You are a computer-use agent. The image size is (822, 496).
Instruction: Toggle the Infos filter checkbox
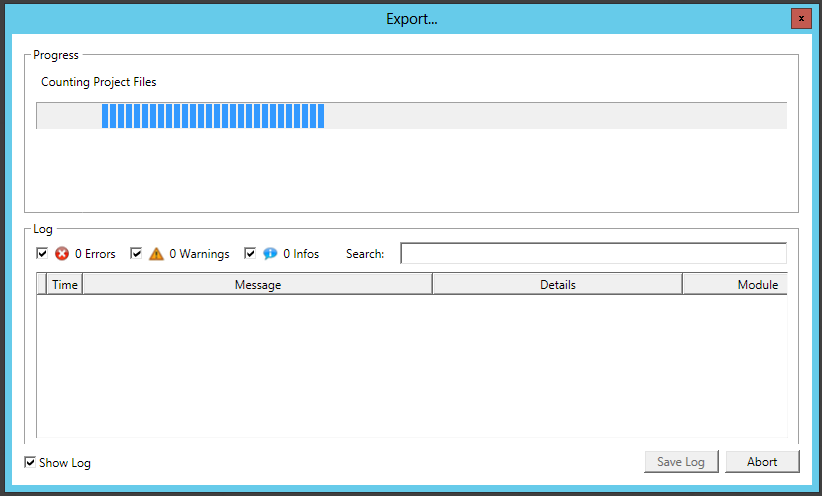(x=250, y=254)
